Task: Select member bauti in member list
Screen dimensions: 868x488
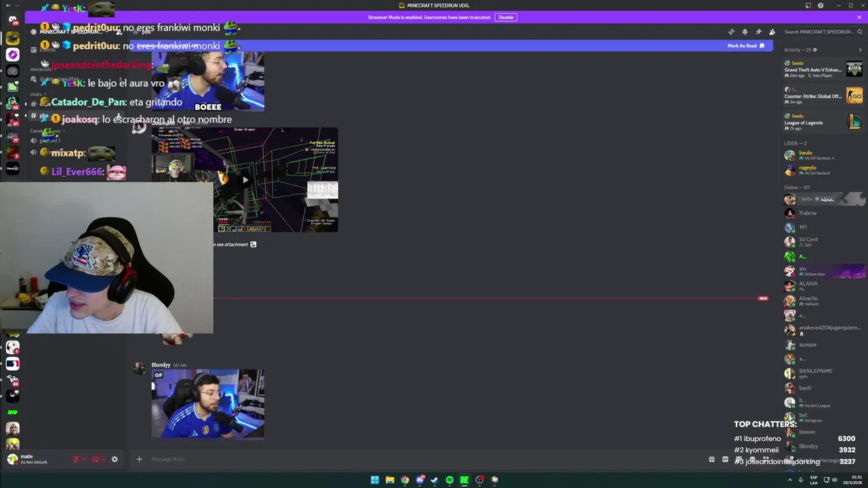Action: [x=823, y=388]
